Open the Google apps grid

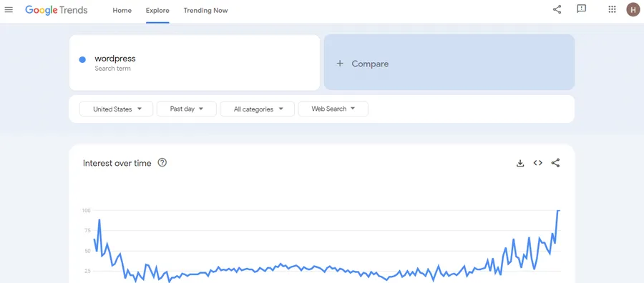(612, 9)
